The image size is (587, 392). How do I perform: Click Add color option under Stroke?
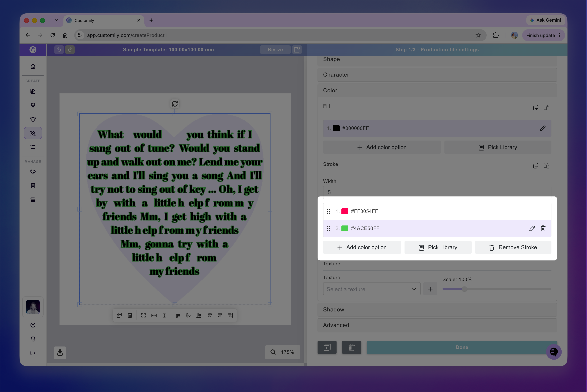point(362,247)
